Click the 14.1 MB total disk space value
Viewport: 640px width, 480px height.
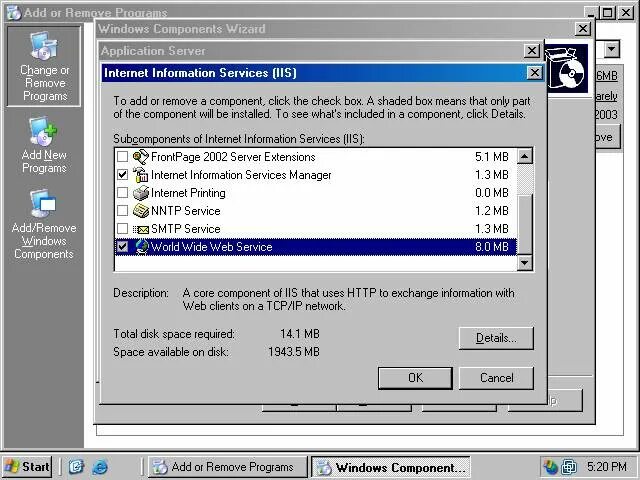pyautogui.click(x=300, y=334)
